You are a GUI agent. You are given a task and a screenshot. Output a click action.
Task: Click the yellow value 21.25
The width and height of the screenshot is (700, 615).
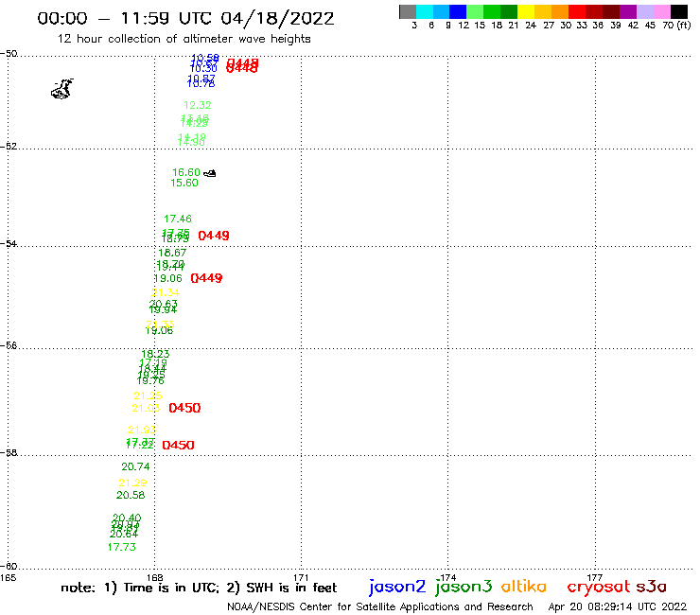click(148, 395)
